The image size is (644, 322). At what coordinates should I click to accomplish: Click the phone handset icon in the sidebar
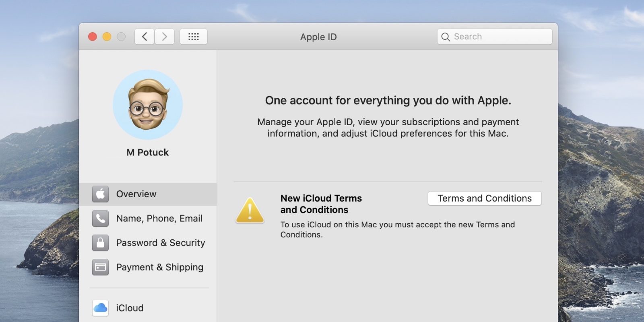coord(100,219)
